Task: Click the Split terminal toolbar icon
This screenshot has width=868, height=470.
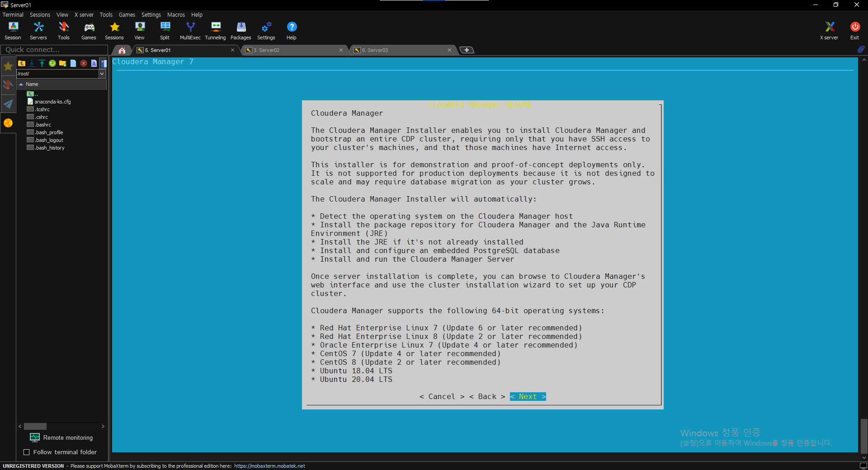Action: point(165,31)
